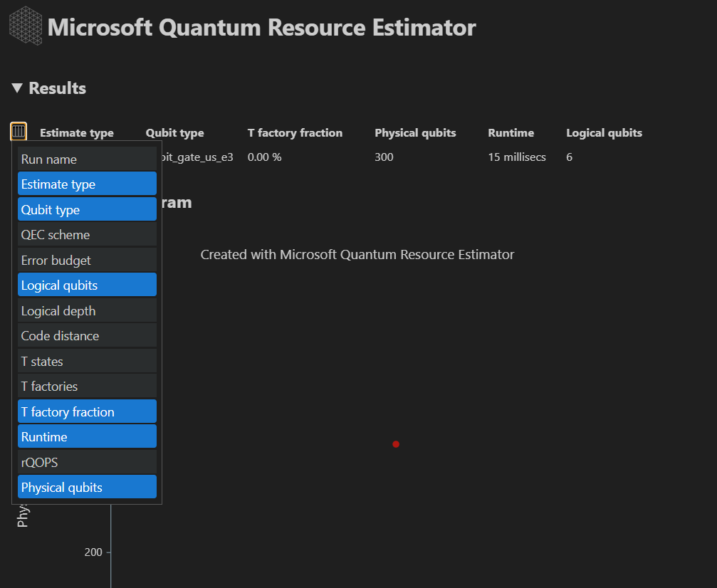The width and height of the screenshot is (717, 588).
Task: Click the column selector grid icon
Action: click(19, 132)
